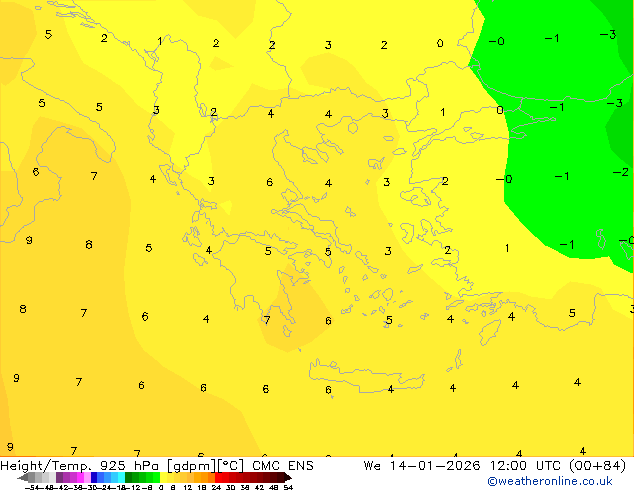Viewport: 634px width, 490px height.
Task: Pick the bright green legend color swatch
Action: coord(156,478)
